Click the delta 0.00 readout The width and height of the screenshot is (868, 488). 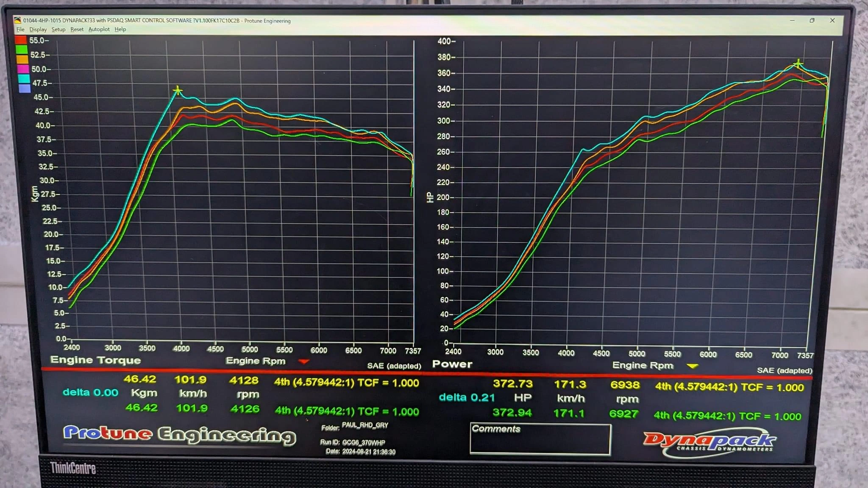click(x=90, y=393)
